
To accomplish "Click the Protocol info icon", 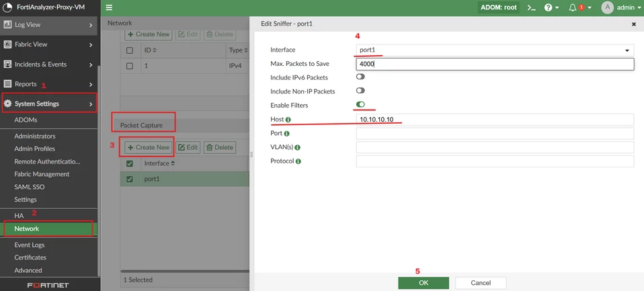I will click(x=298, y=161).
